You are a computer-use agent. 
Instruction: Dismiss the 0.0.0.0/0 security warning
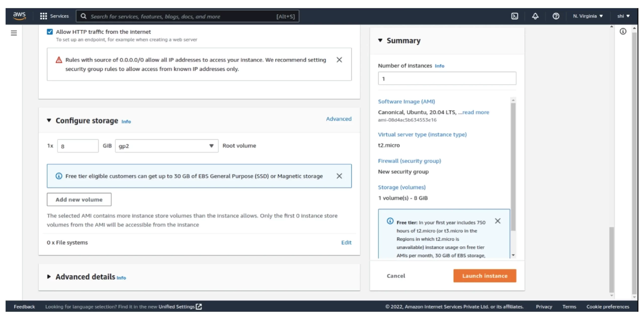point(339,60)
